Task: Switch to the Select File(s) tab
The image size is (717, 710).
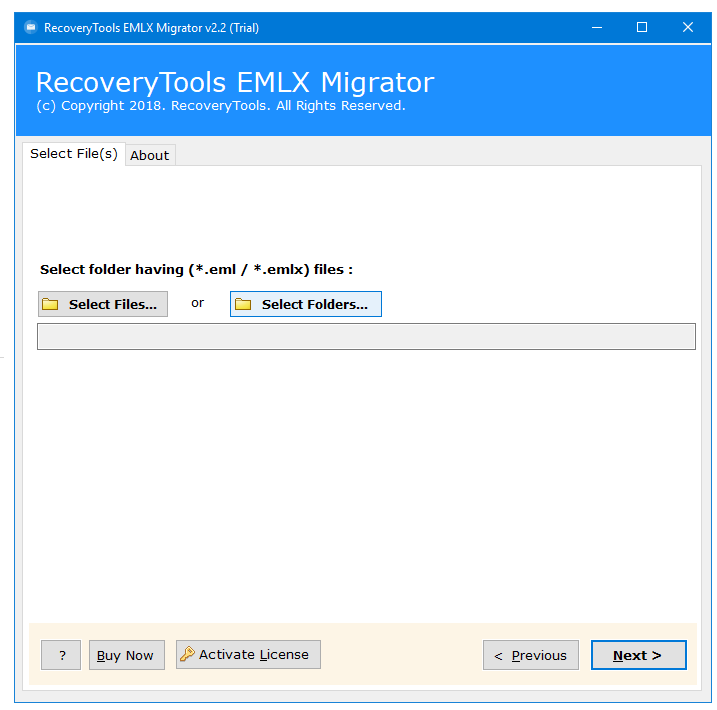Action: pyautogui.click(x=74, y=154)
